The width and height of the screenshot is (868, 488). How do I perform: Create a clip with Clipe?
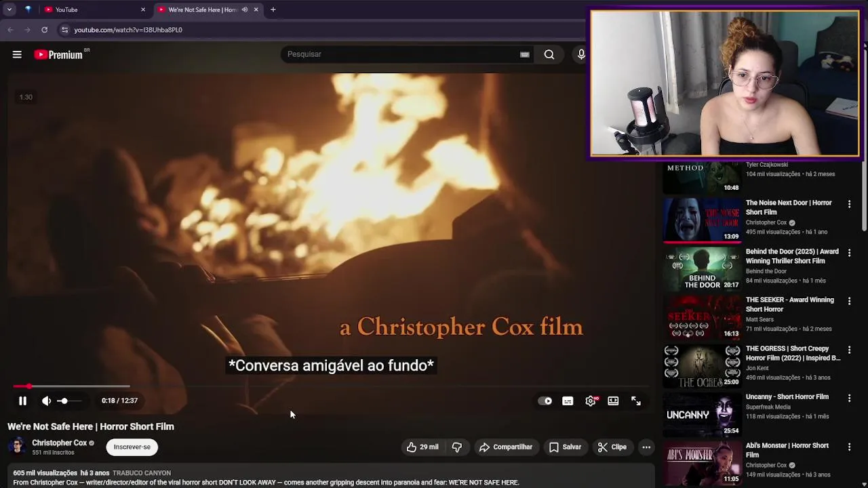click(612, 447)
